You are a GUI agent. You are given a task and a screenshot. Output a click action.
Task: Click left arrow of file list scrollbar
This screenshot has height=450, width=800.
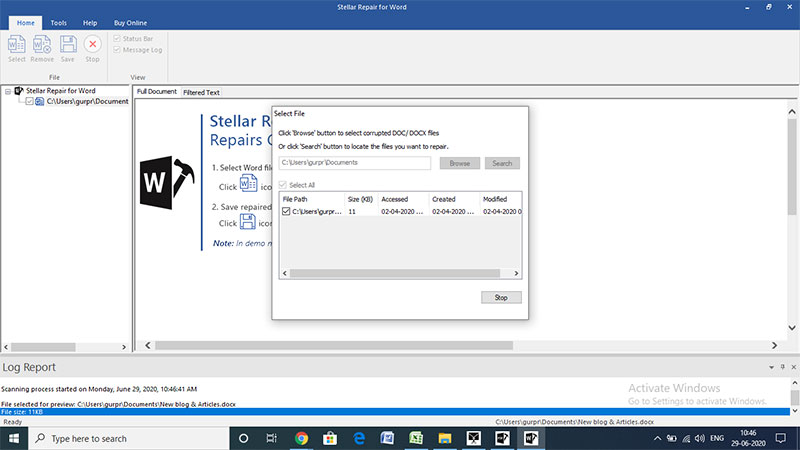(285, 273)
